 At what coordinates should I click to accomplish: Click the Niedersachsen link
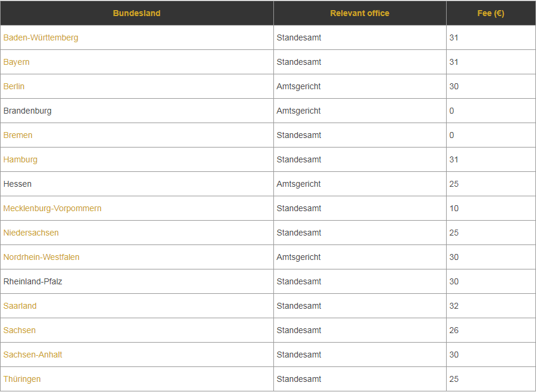coord(31,233)
